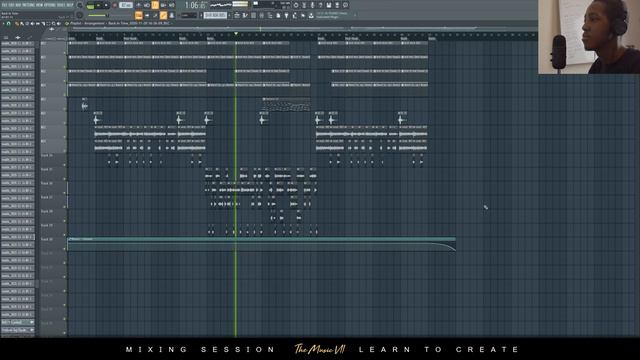Open the TOOLS menu
This screenshot has height=360, width=640.
point(60,5)
